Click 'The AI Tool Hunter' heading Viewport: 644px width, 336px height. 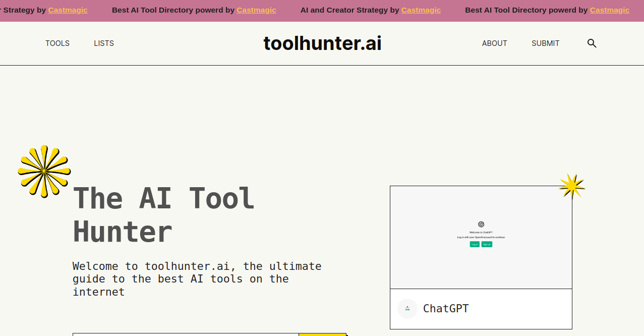click(164, 215)
